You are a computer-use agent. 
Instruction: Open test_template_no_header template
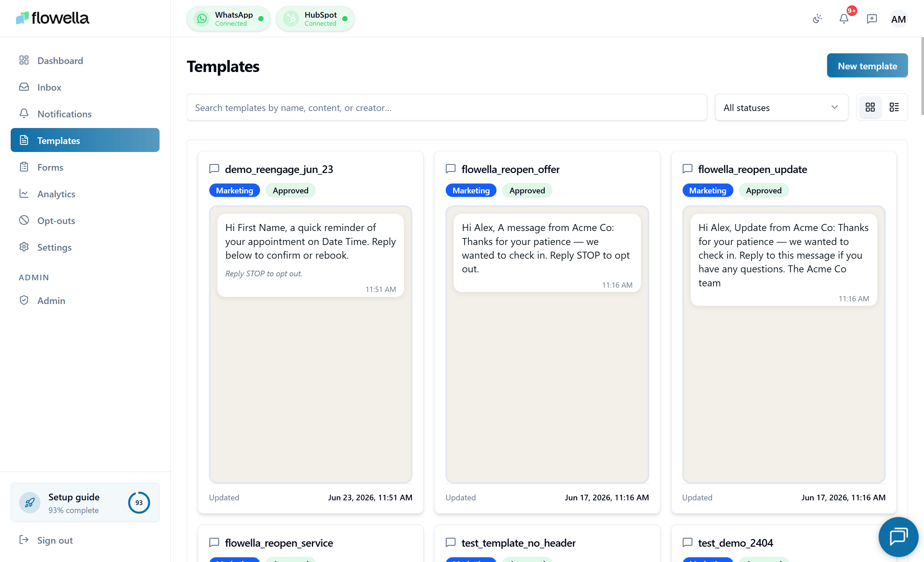(518, 543)
